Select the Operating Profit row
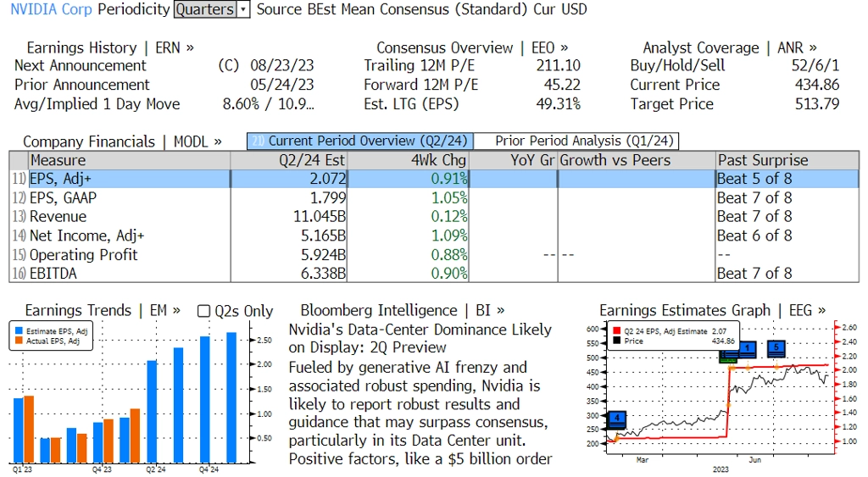The width and height of the screenshot is (868, 477). 434,254
